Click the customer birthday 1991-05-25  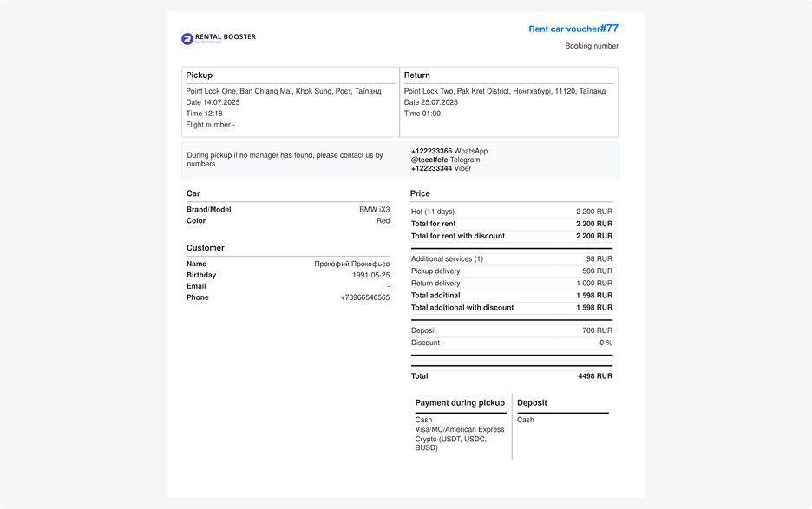[370, 275]
